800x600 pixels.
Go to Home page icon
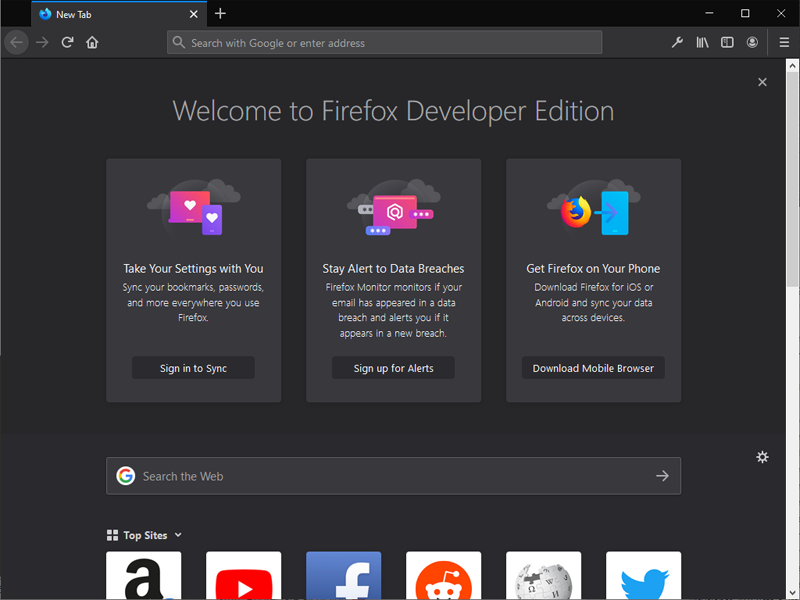pyautogui.click(x=92, y=42)
